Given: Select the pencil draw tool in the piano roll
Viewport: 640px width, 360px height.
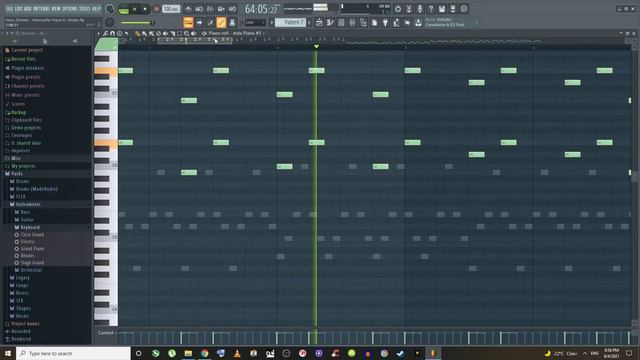Looking at the screenshot, I should coord(138,33).
